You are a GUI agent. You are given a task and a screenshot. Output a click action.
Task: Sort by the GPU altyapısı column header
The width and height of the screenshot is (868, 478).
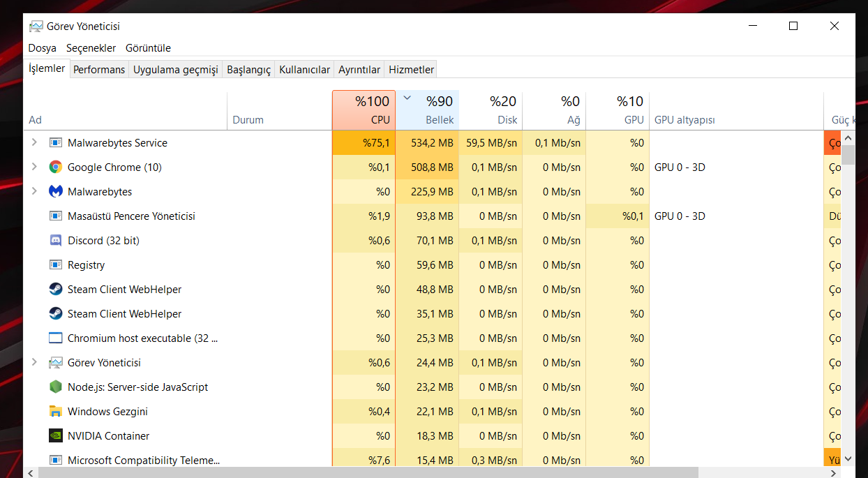click(736, 110)
